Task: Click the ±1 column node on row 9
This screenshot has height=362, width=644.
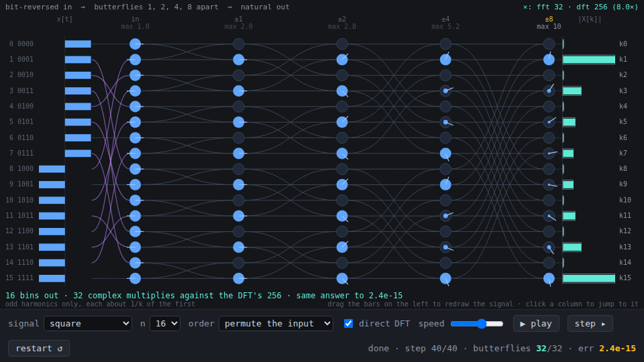Action: [x=239, y=185]
